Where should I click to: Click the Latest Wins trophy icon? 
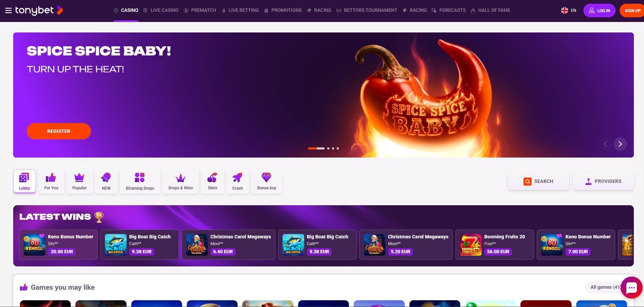pyautogui.click(x=99, y=217)
